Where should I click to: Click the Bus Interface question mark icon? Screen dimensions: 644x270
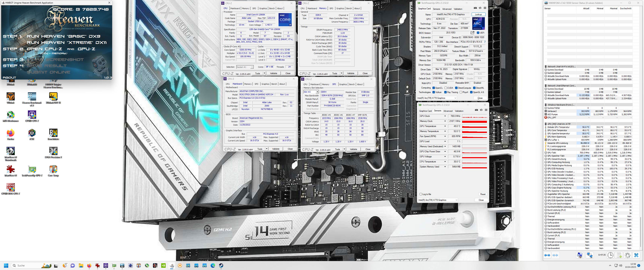coord(485,42)
